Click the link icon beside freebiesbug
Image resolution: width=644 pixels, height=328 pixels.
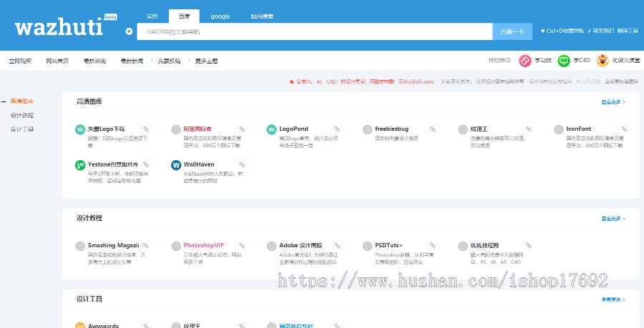click(433, 129)
